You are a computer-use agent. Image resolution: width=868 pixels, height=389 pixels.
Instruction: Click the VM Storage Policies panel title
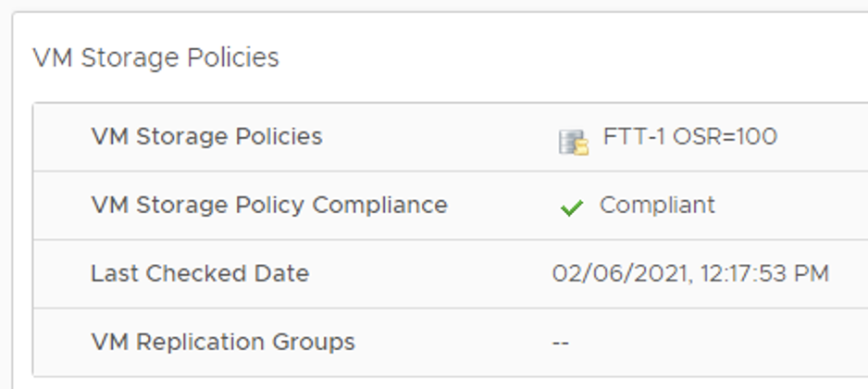(156, 57)
